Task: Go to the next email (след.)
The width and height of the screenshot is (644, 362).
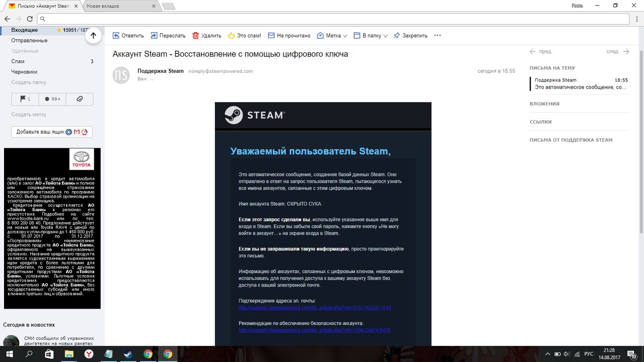Action: pyautogui.click(x=618, y=51)
